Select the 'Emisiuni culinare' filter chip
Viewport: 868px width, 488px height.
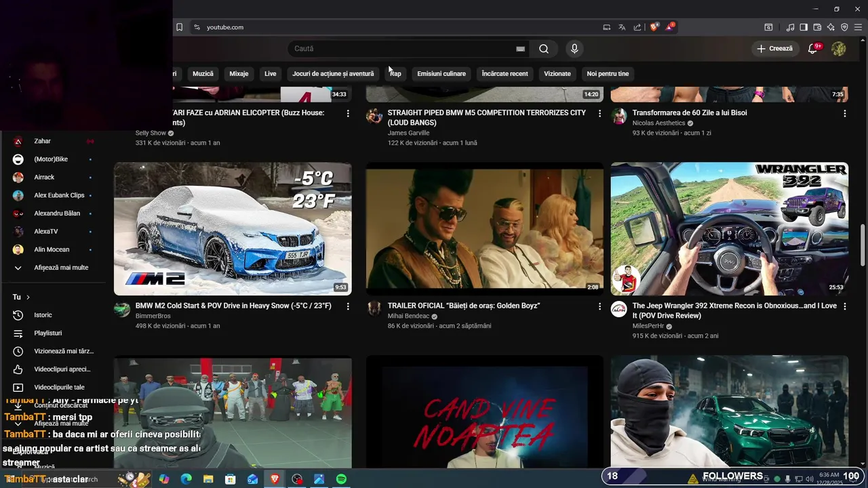441,74
